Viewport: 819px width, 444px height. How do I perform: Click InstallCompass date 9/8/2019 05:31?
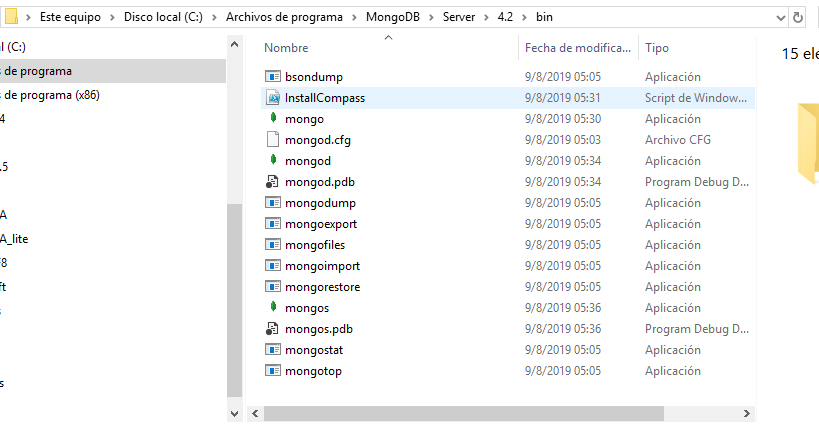pos(563,98)
